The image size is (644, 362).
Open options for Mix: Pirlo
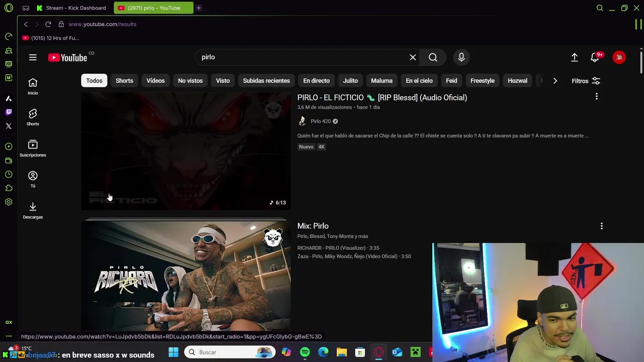(601, 226)
